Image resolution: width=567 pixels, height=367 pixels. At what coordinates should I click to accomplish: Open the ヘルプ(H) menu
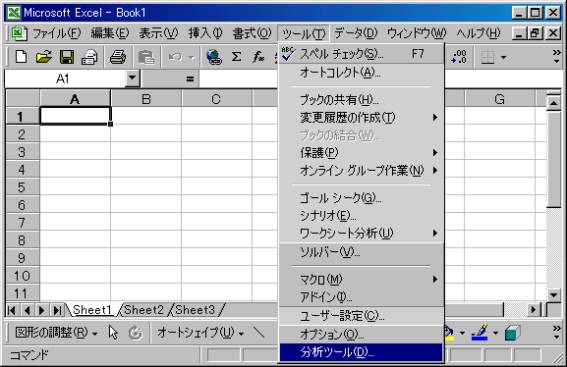[x=478, y=34]
